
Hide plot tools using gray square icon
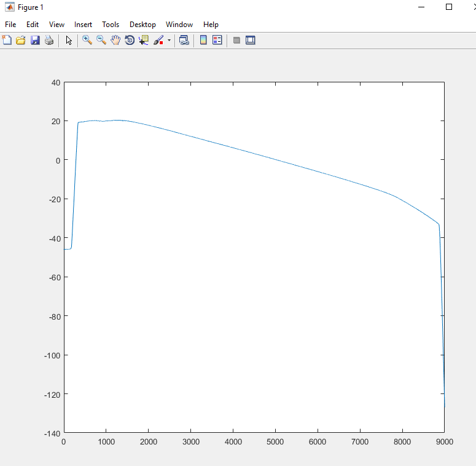236,41
